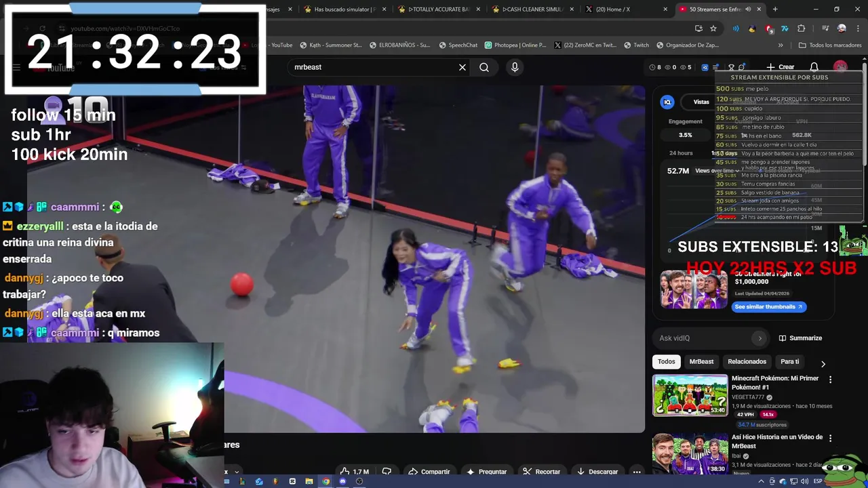The image size is (868, 488).
Task: Open Chrome profile avatar
Action: tap(842, 28)
